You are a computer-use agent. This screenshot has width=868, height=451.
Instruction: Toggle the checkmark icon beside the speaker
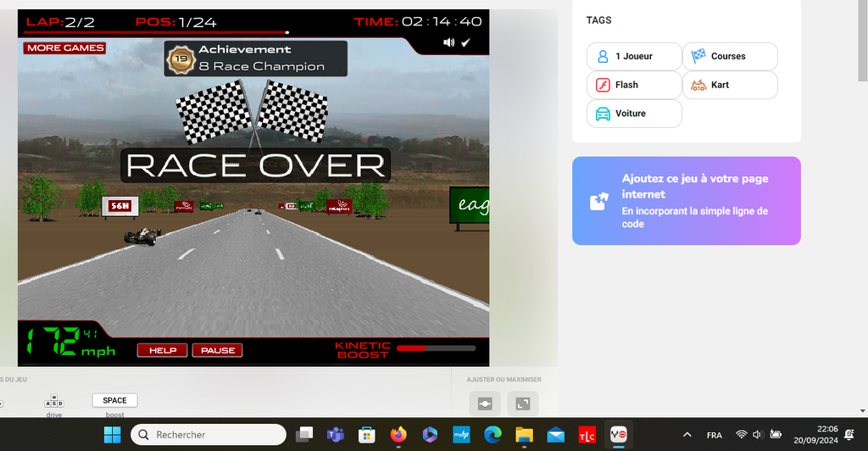(465, 42)
